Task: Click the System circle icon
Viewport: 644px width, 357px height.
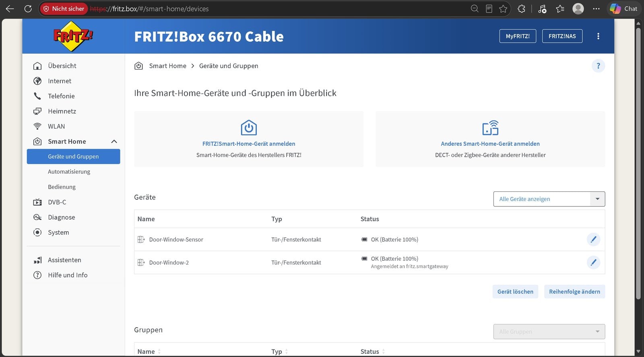Action: pyautogui.click(x=37, y=232)
